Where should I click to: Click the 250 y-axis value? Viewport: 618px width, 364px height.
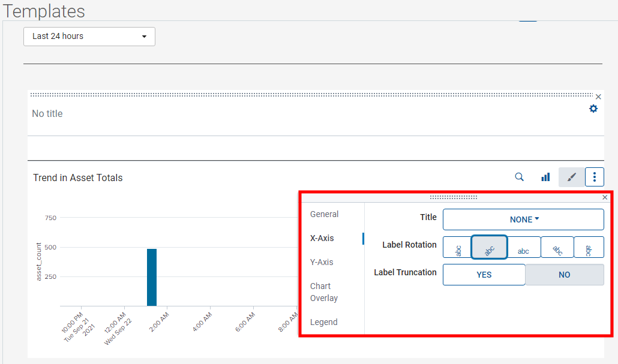point(50,276)
